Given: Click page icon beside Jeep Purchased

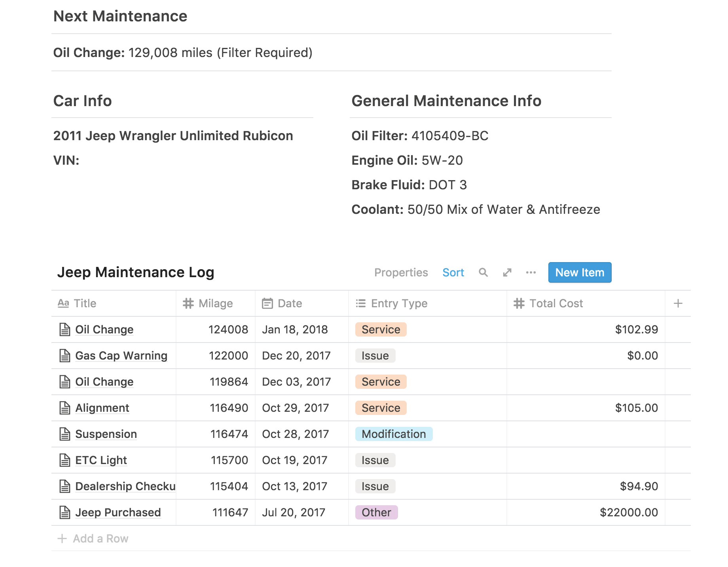Looking at the screenshot, I should [x=64, y=512].
